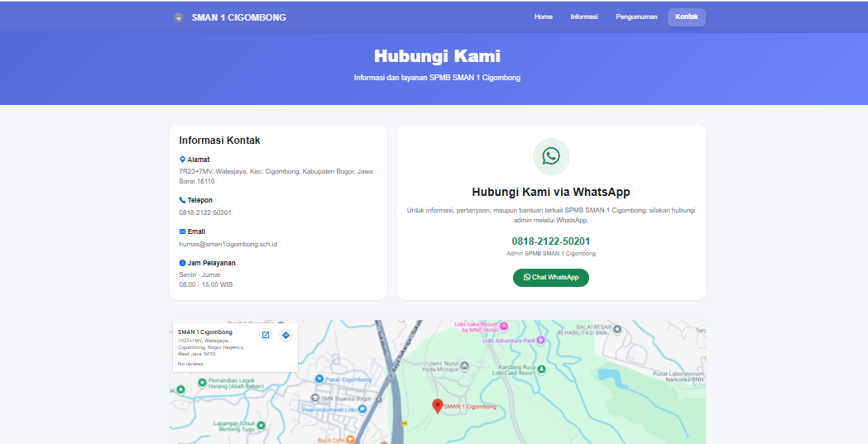
Task: Start a chat with Chat WhatsApp button
Action: 551,278
